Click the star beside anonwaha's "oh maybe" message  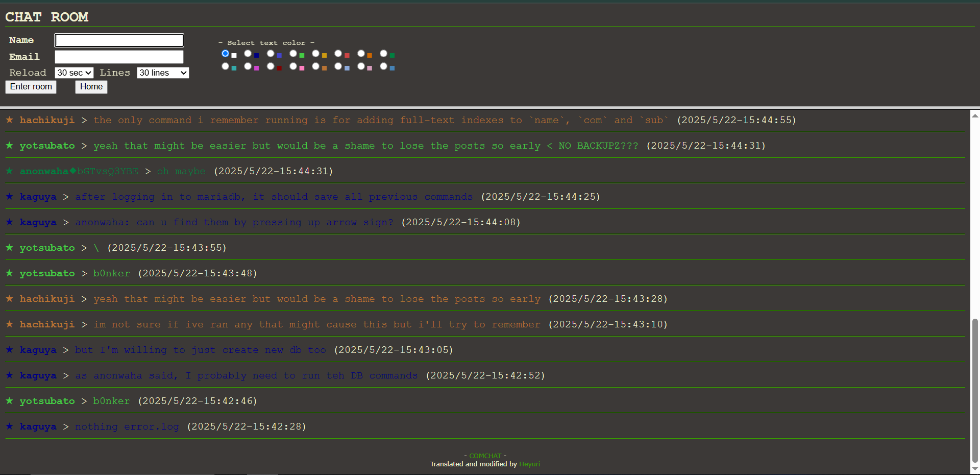click(9, 171)
